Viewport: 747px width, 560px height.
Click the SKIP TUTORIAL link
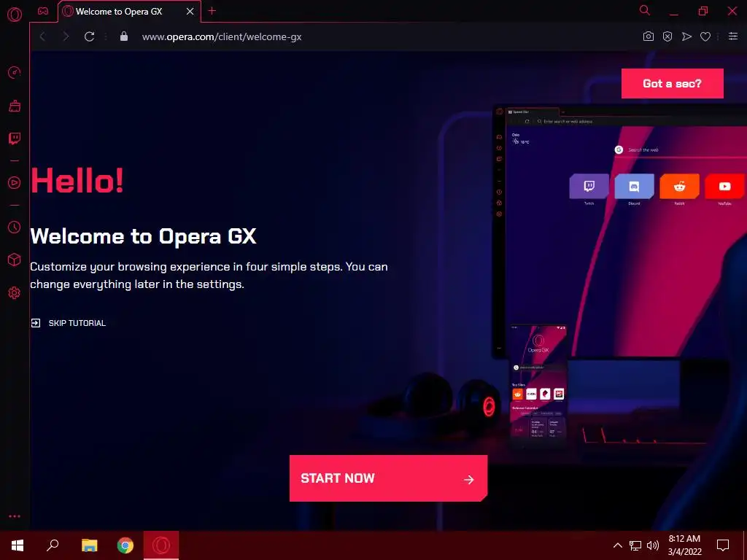point(68,323)
